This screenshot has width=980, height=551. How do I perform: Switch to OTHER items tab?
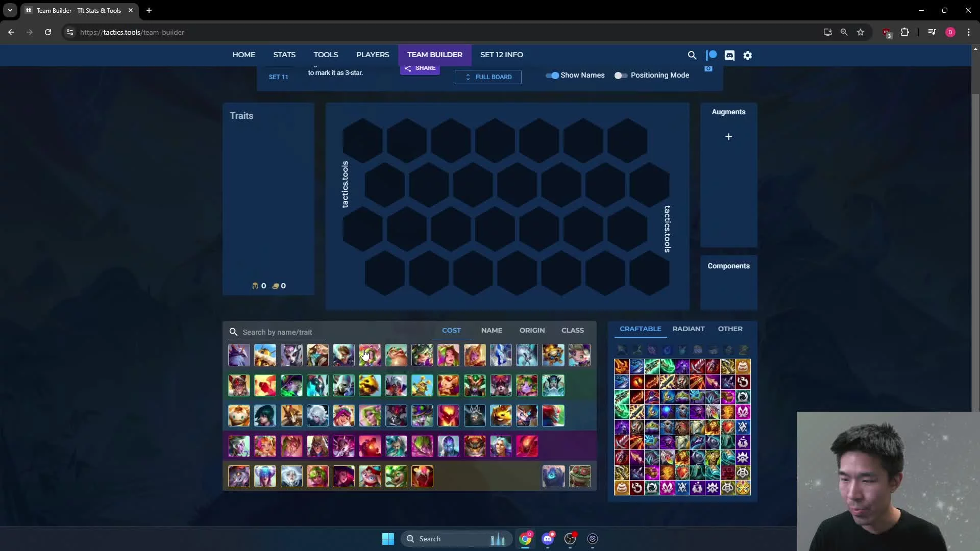click(730, 329)
